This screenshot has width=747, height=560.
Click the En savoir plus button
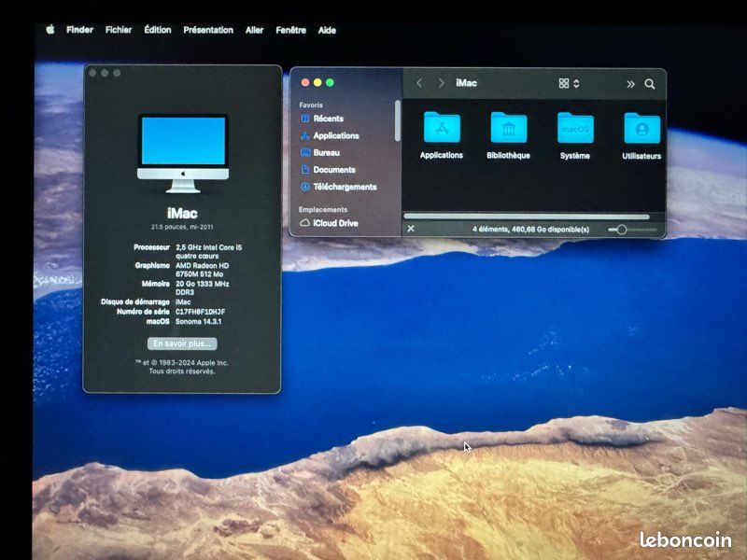pos(182,343)
